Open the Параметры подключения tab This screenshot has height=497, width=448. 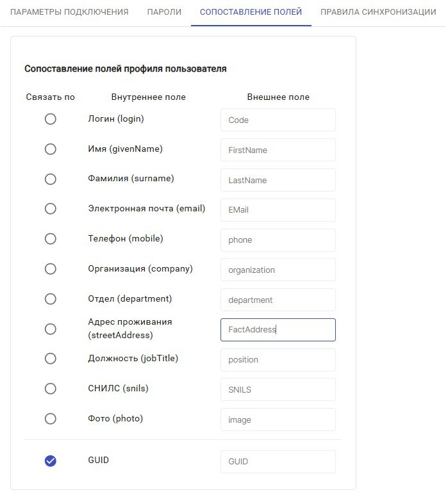point(69,12)
